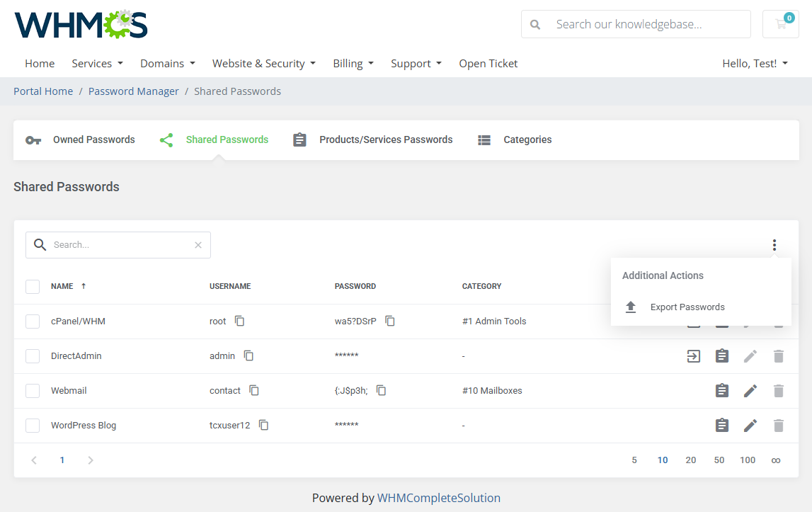Screen dimensions: 812x512
Task: View details of the WordPress Blog entry
Action: [x=722, y=426]
